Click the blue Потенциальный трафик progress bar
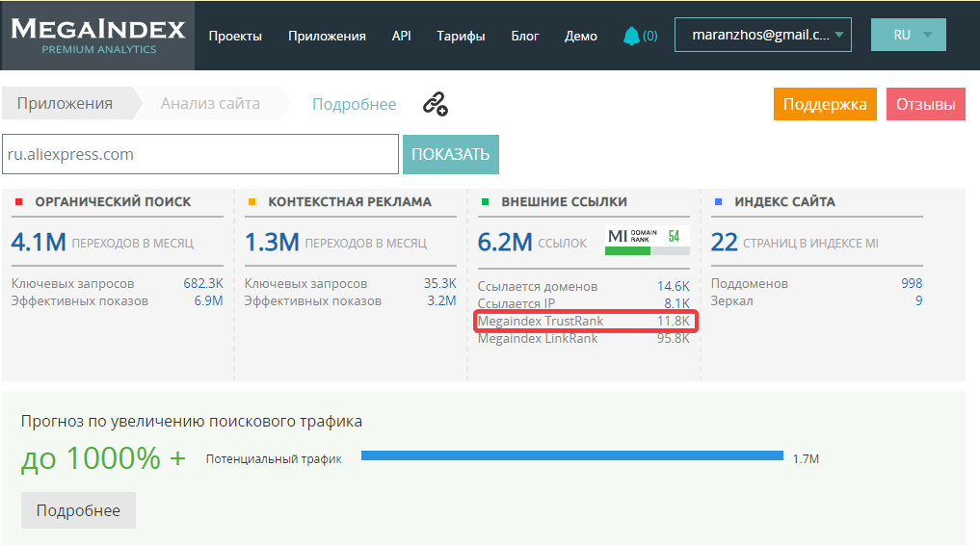 pyautogui.click(x=571, y=455)
